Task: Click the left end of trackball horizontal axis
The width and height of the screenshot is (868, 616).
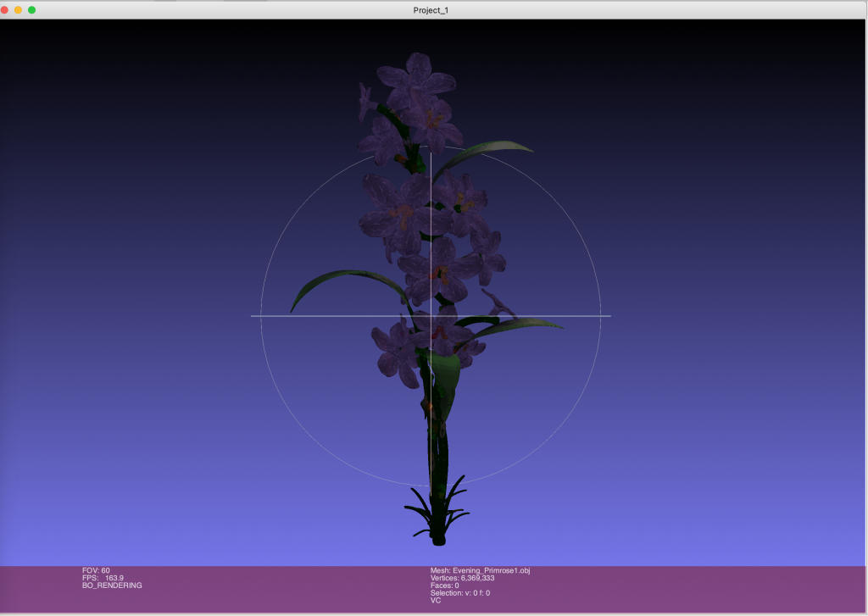Action: [253, 316]
